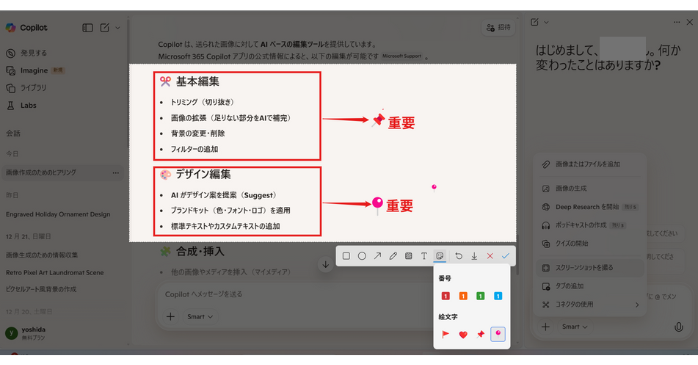Choose the red flag emoji stamp

[x=446, y=334]
